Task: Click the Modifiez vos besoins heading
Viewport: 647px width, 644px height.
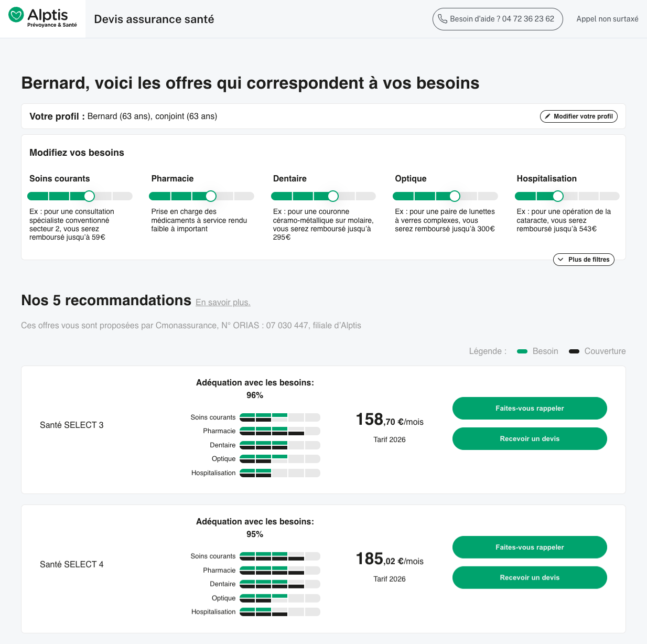Action: (77, 153)
